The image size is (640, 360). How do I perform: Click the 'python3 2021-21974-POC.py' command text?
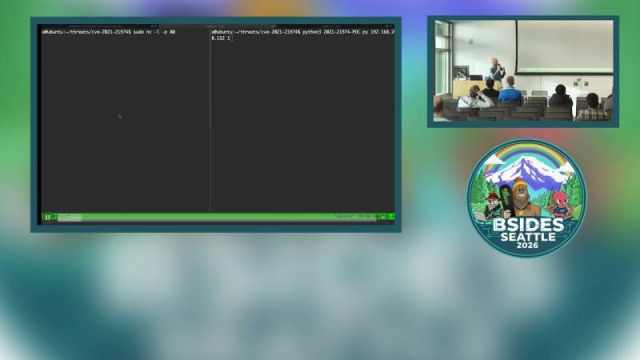click(336, 32)
